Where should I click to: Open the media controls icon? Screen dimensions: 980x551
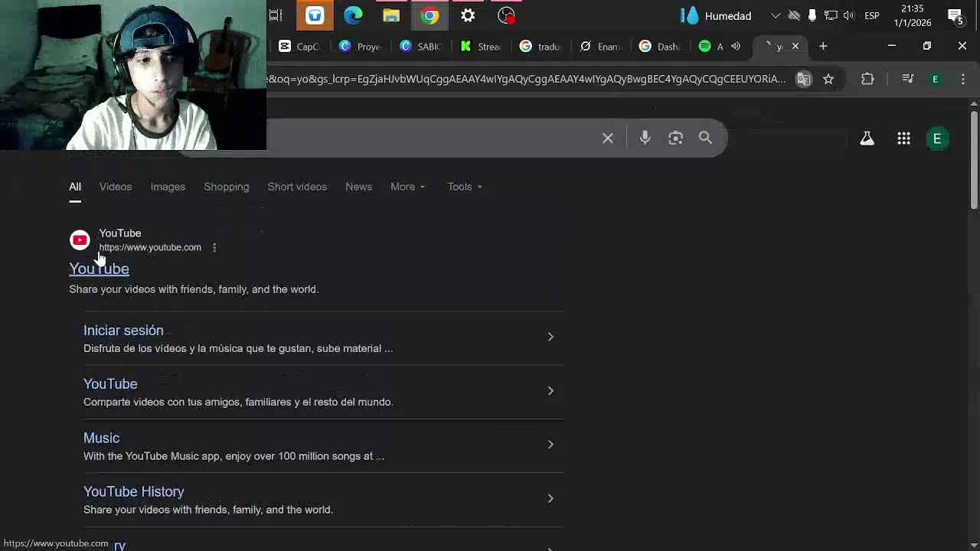coord(908,79)
